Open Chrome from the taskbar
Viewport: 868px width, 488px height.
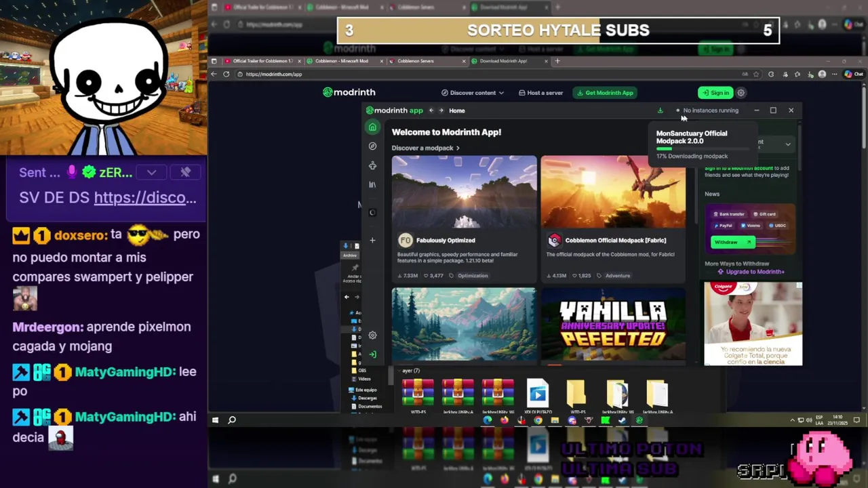point(538,420)
